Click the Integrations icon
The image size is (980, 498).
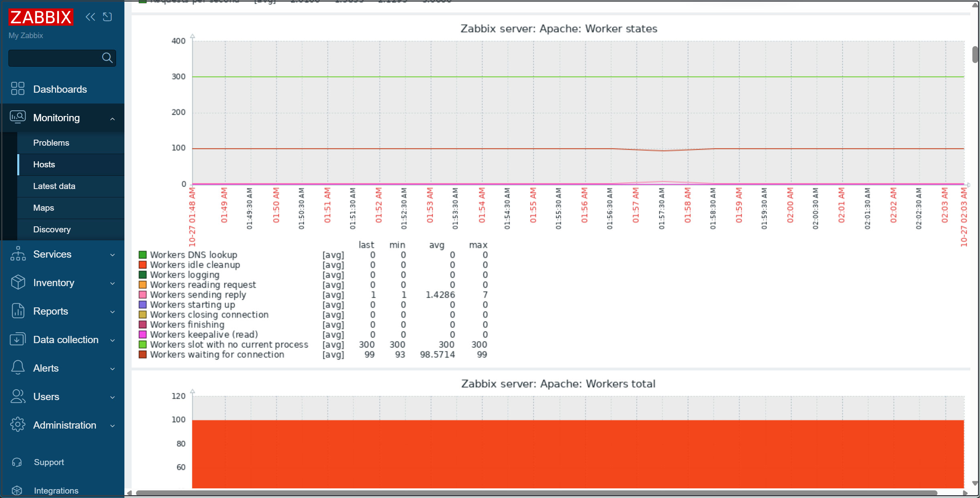pos(17,490)
